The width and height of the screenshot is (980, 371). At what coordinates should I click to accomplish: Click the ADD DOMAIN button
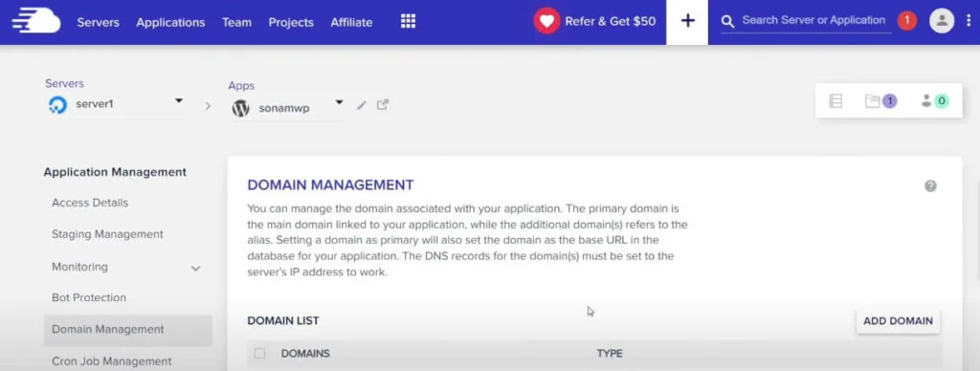898,321
